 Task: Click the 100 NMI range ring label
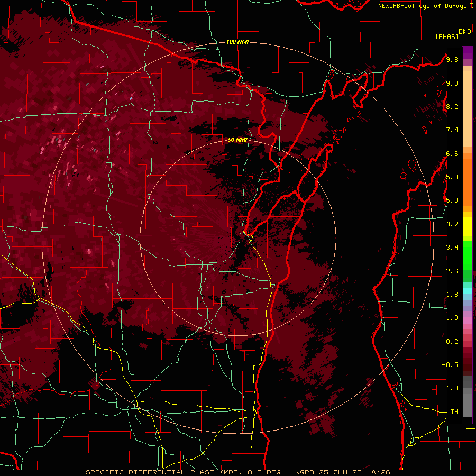pos(237,42)
